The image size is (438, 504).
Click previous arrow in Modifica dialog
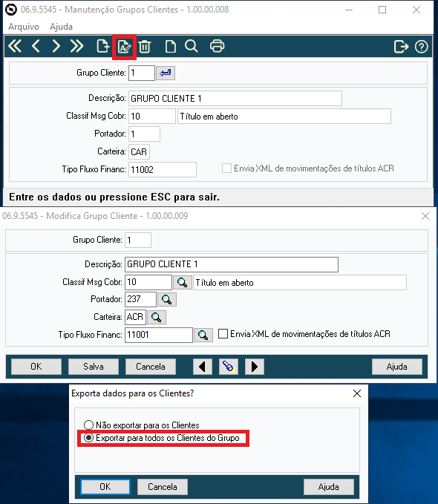(x=202, y=367)
